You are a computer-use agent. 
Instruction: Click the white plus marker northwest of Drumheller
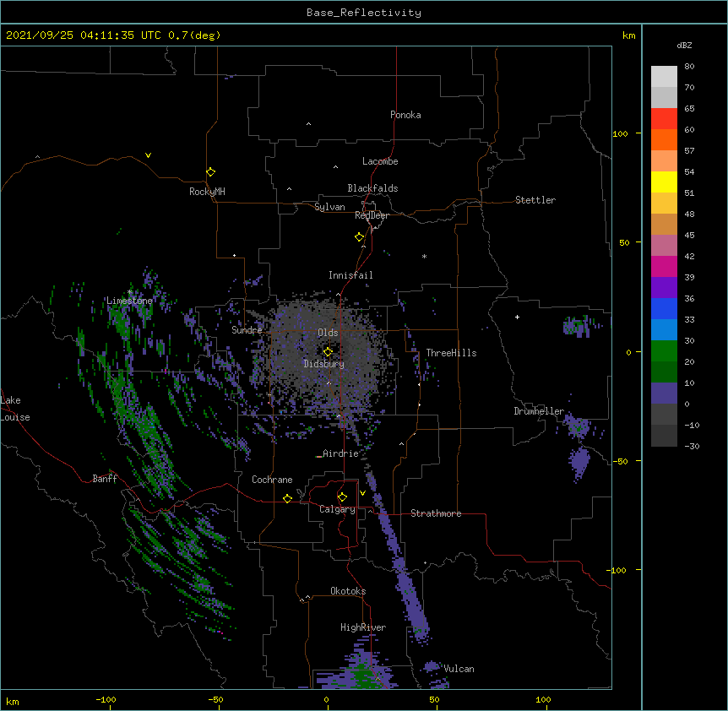click(x=517, y=317)
